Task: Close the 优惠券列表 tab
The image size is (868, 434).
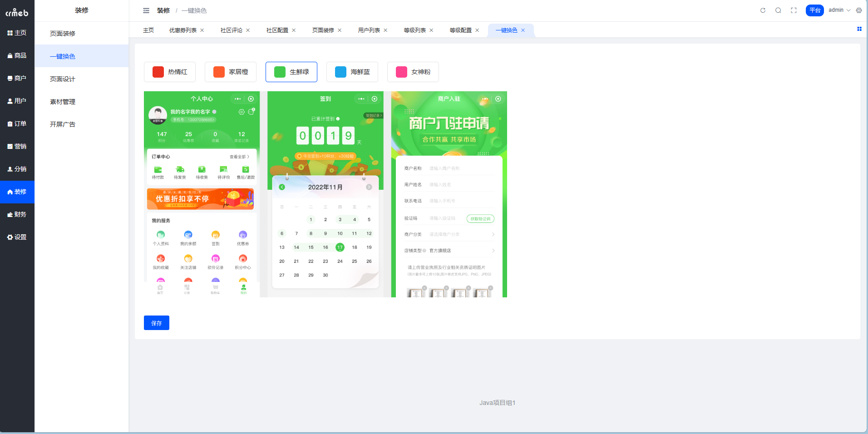Action: [202, 30]
